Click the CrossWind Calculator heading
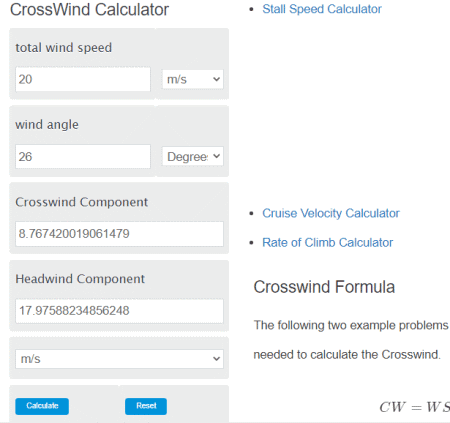 89,9
